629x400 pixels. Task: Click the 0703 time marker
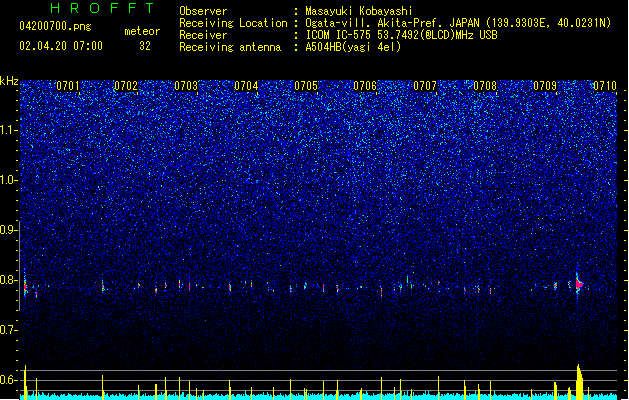[x=186, y=86]
